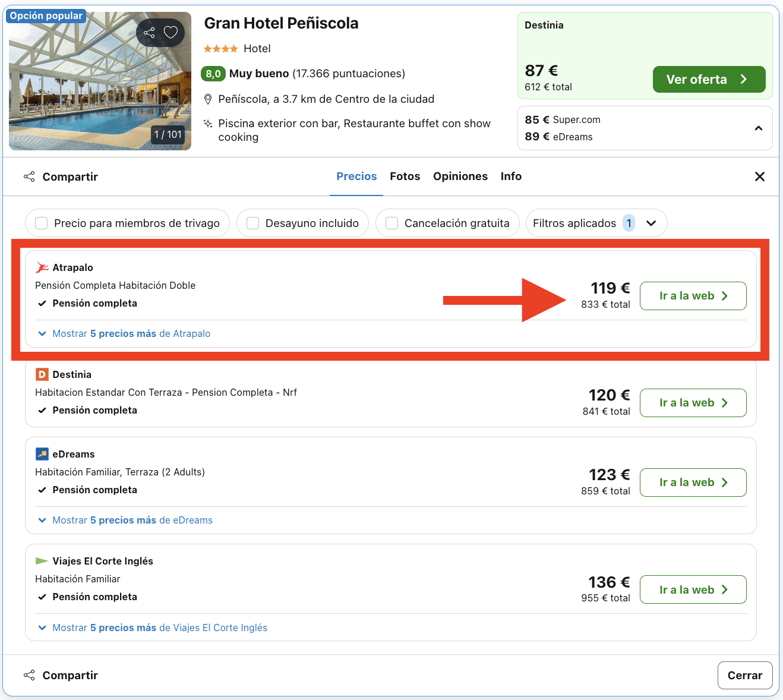Expand 5 more prices from Atrapalo

125,334
